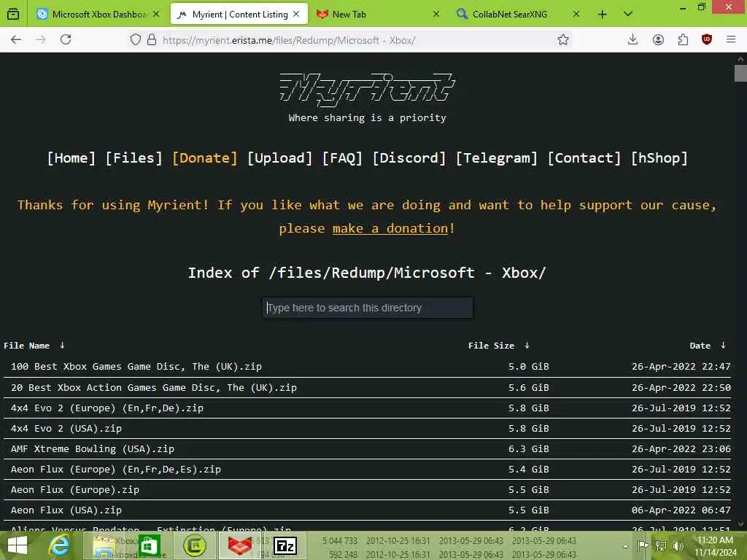Click the page vertical scrollbar thumb
Screen dimensions: 747x560
[740, 74]
